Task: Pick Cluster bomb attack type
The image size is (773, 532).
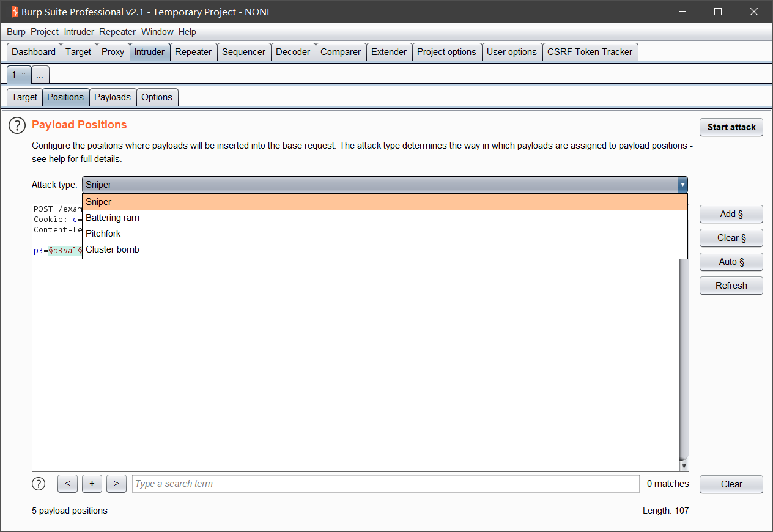Action: (x=113, y=249)
